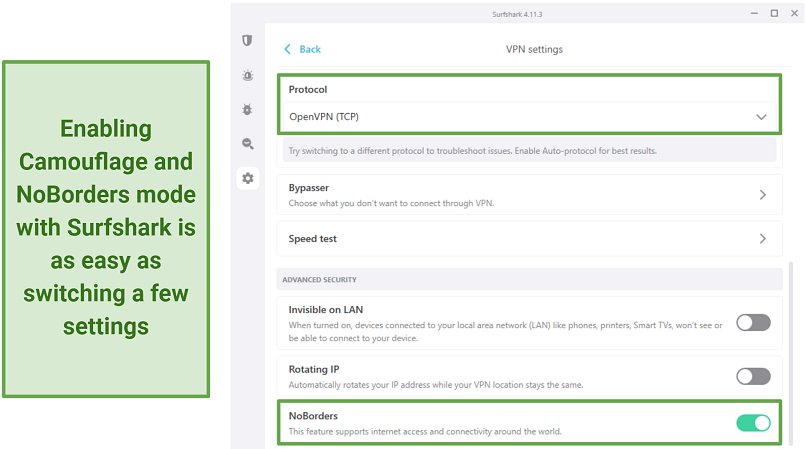Viewport: 806px width, 449px height.
Task: Open the Bypasser settings row
Action: 529,194
